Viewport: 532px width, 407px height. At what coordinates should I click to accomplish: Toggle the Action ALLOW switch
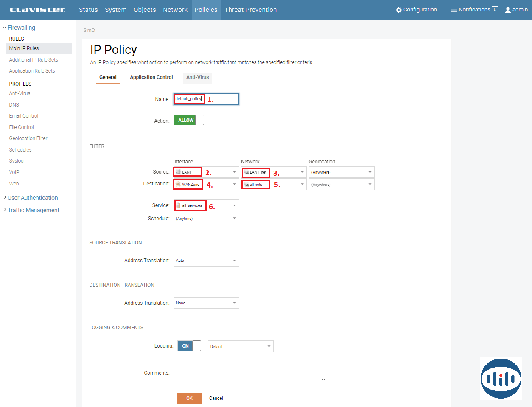tap(189, 120)
